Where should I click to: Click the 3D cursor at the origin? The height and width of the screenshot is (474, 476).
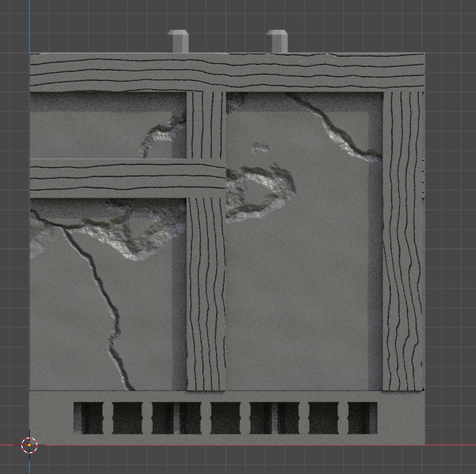click(30, 445)
